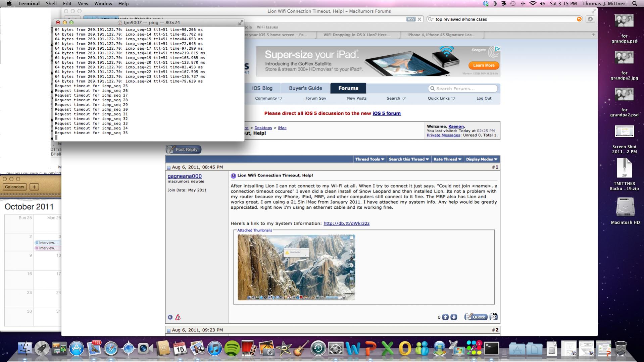This screenshot has width=644, height=362.
Task: Open Safari compass icon in the Dock
Action: click(111, 348)
